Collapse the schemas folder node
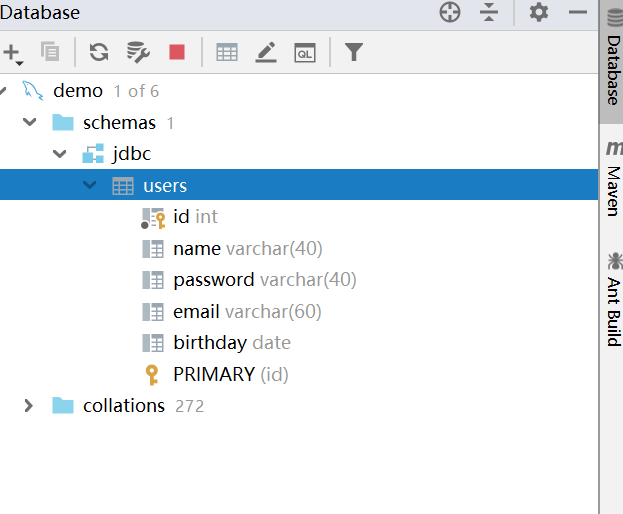 tap(29, 122)
